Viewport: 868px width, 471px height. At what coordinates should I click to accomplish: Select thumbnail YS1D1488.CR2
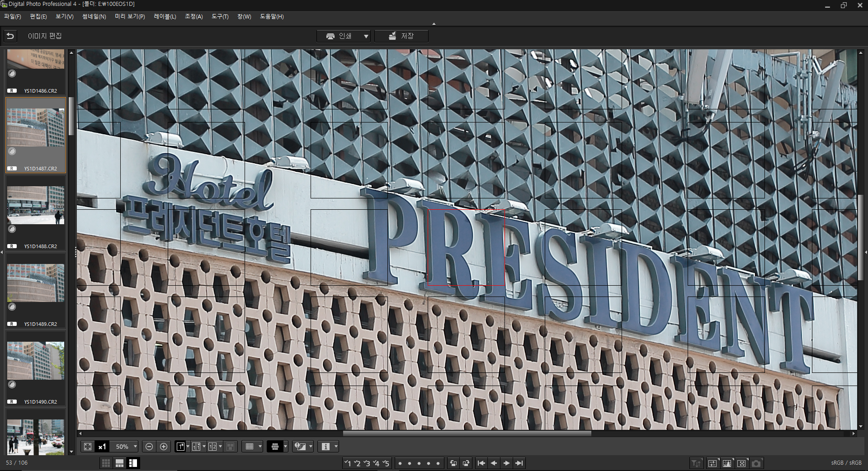point(36,212)
